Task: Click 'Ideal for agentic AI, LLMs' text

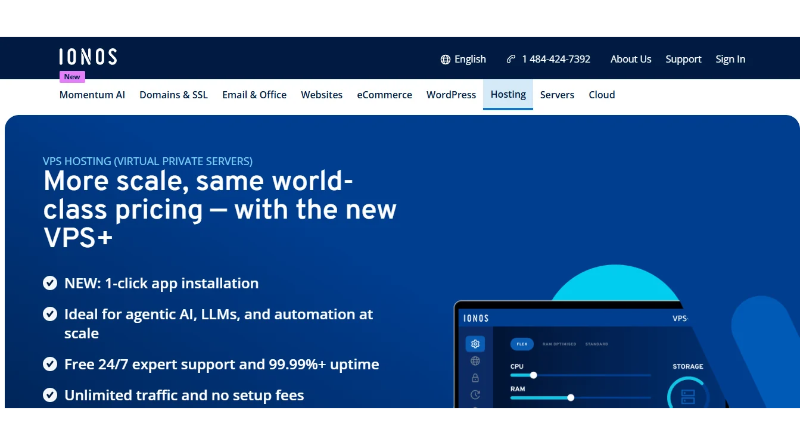Action: 218,324
